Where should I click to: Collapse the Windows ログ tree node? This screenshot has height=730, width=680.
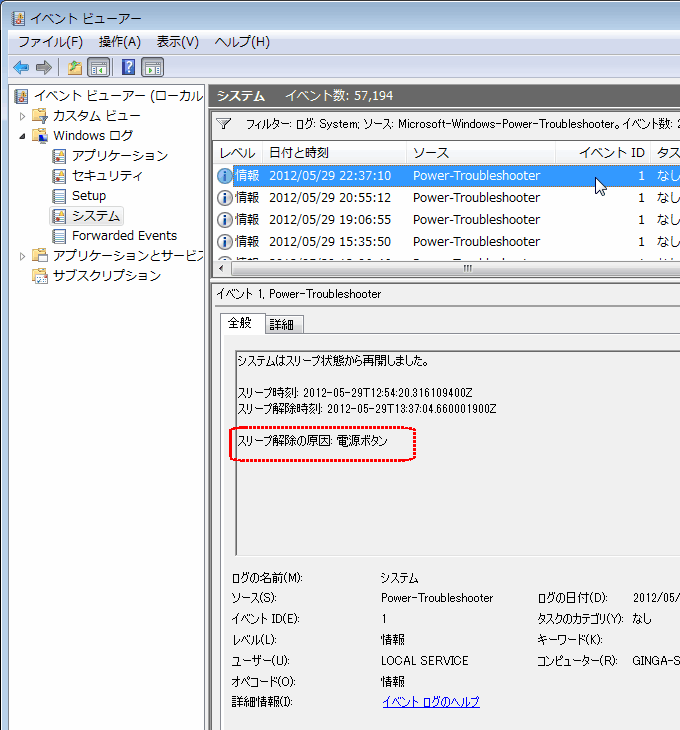tap(23, 135)
